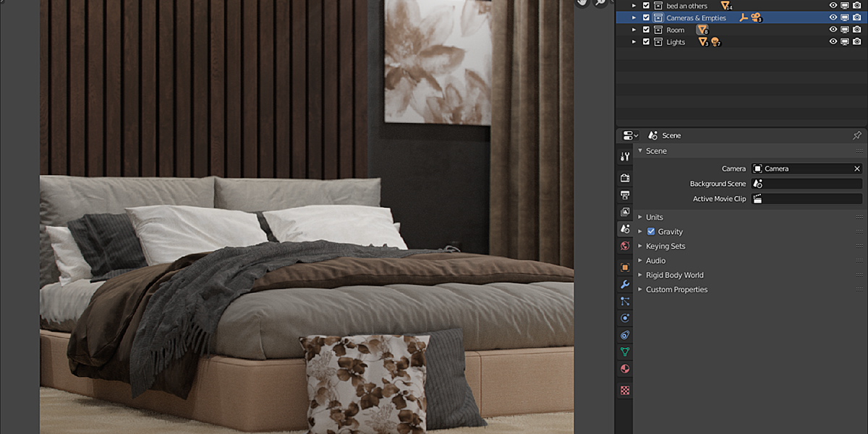This screenshot has width=868, height=434.
Task: Disable render for the Room collection
Action: tap(857, 30)
